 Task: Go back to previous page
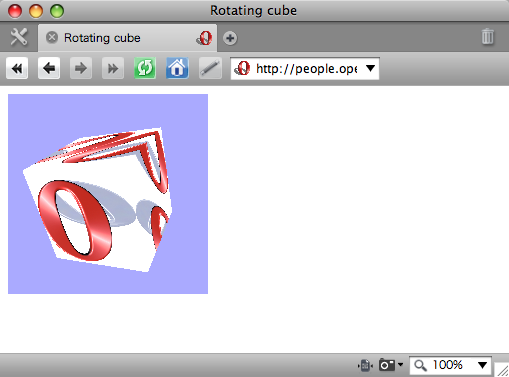tap(49, 68)
